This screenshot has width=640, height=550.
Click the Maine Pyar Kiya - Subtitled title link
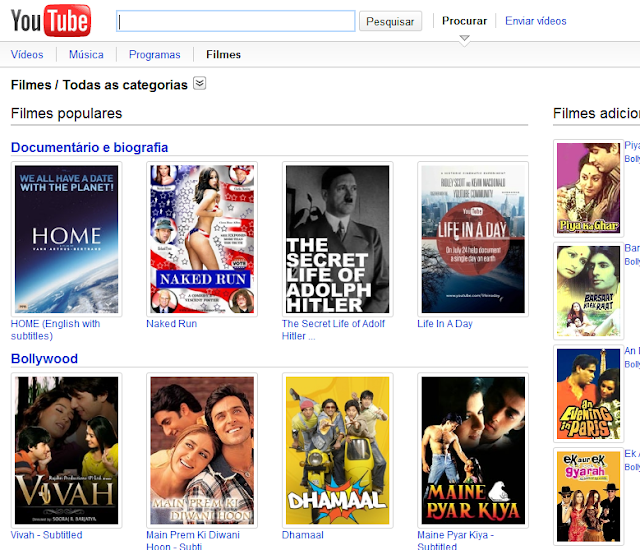[456, 540]
